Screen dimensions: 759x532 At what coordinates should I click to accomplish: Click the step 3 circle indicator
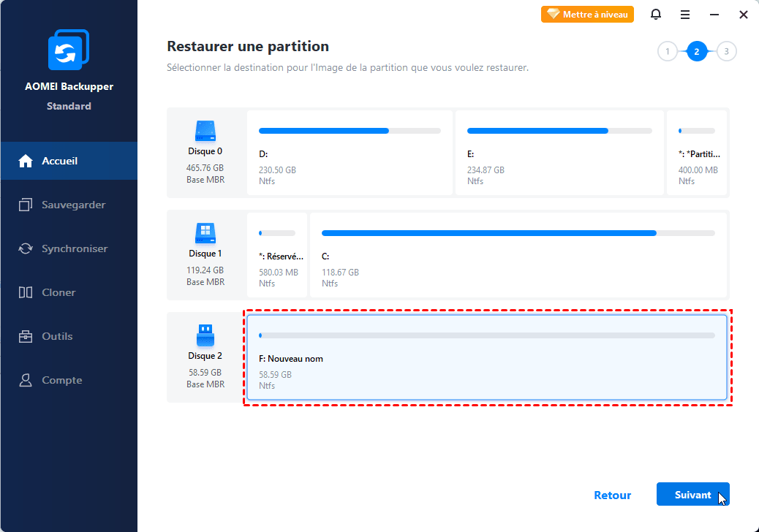[x=726, y=51]
